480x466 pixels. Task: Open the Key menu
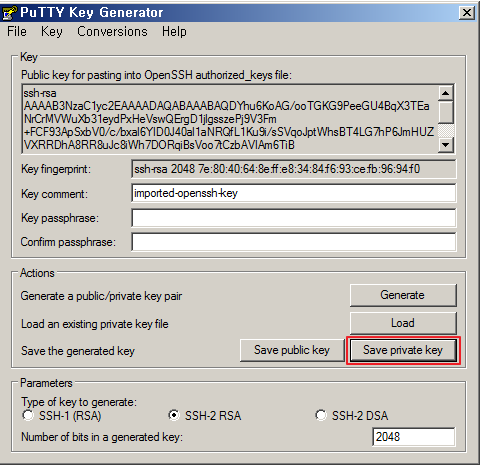coord(52,32)
